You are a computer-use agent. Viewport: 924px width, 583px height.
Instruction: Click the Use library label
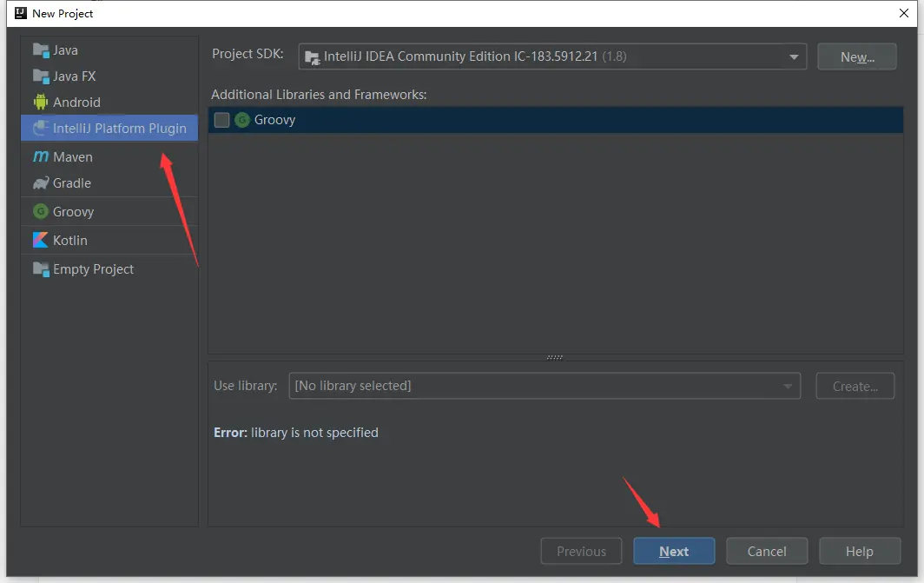pyautogui.click(x=245, y=386)
